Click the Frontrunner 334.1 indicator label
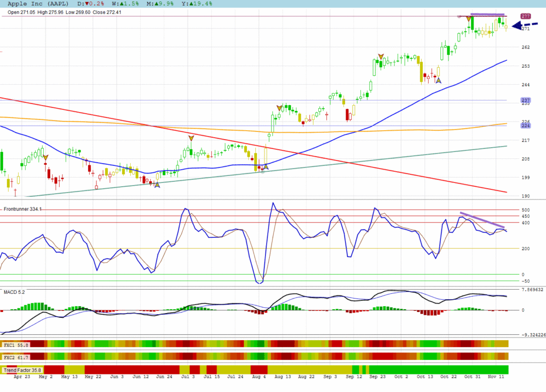 click(x=22, y=209)
